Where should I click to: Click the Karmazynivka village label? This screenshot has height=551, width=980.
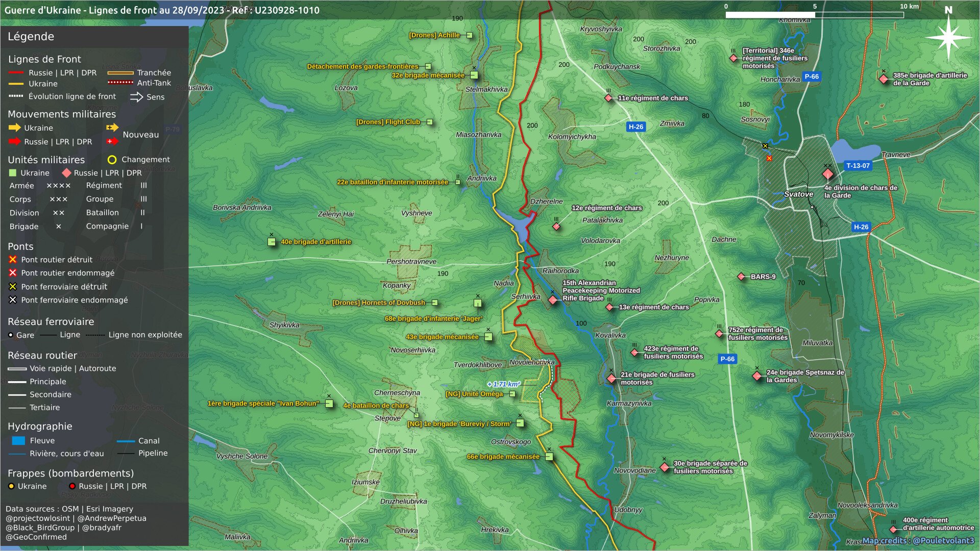click(x=629, y=403)
